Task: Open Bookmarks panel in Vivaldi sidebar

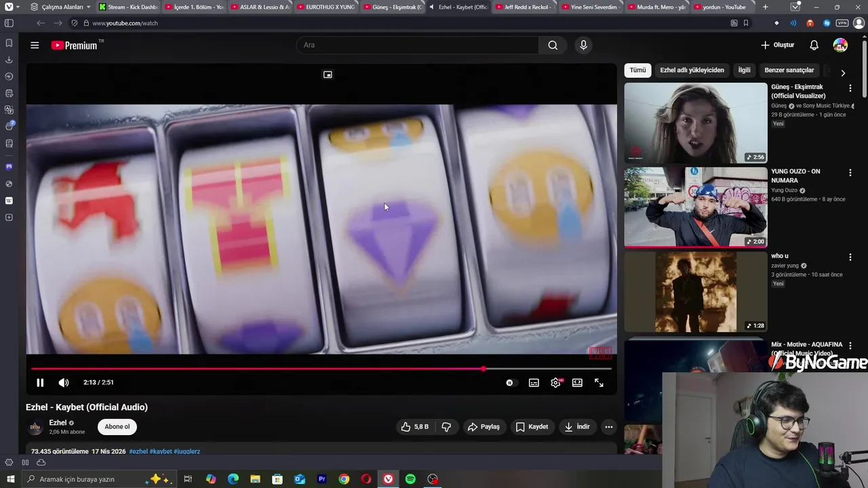Action: pos(9,43)
